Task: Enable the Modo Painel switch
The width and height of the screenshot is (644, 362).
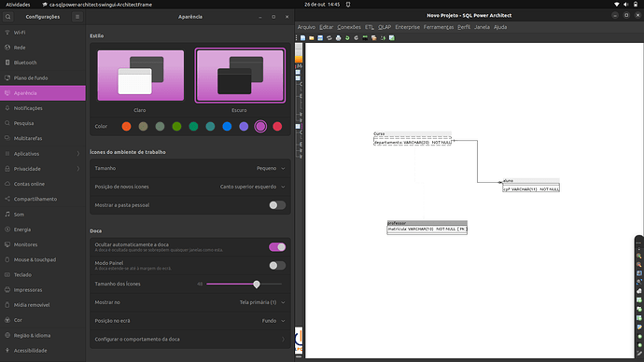Action: 277,266
